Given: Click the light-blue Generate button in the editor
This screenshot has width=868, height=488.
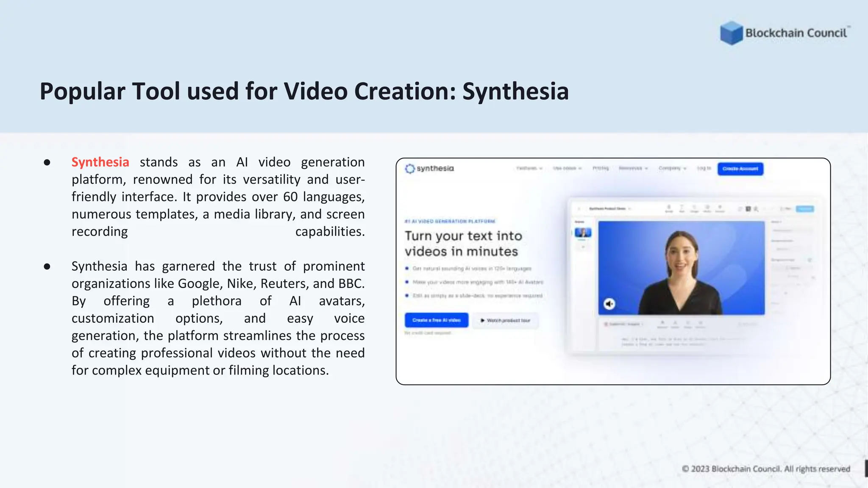Looking at the screenshot, I should (x=805, y=209).
